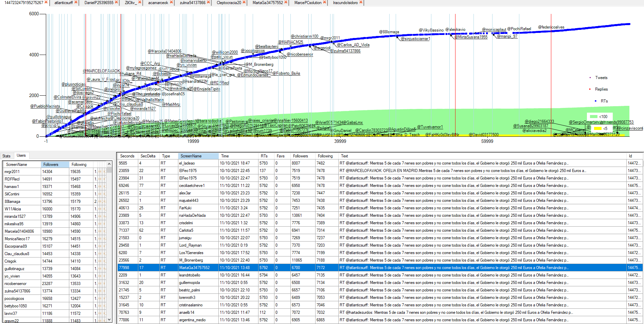Click the yellow <5 legend swatch
This screenshot has width=644, height=324.
597,129
